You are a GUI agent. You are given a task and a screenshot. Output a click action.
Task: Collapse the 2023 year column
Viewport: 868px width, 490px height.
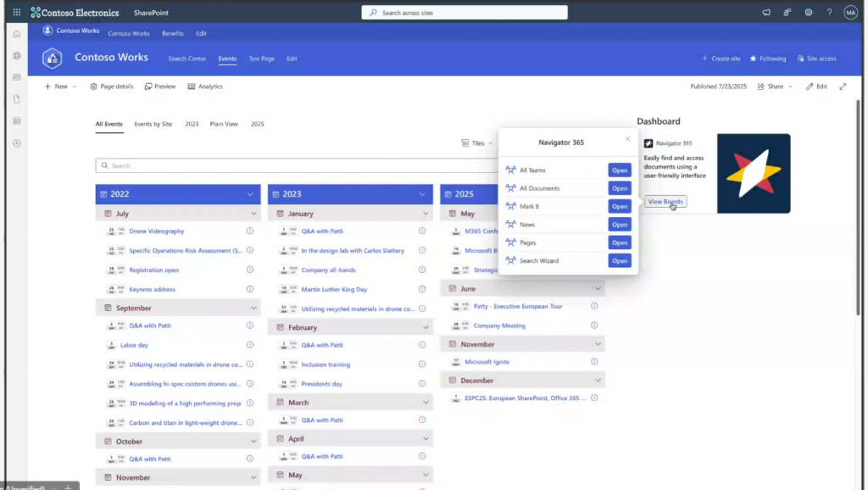pyautogui.click(x=422, y=194)
